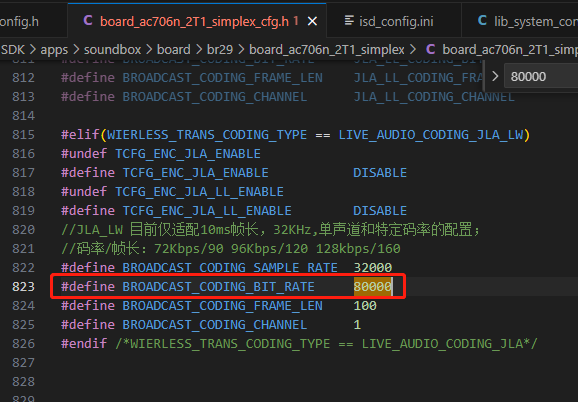Image resolution: width=578 pixels, height=402 pixels.
Task: Click the C icon in the breadcrumb
Action: (430, 49)
